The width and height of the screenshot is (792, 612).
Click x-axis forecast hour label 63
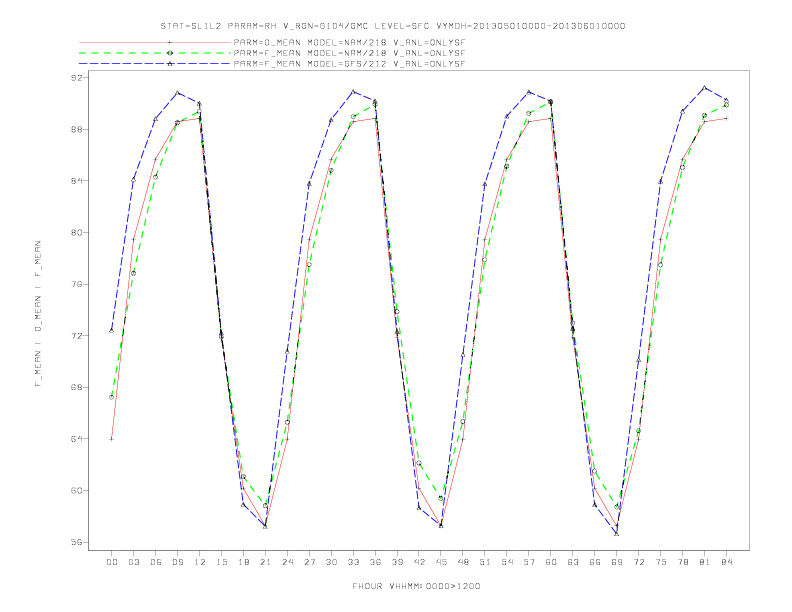(573, 562)
